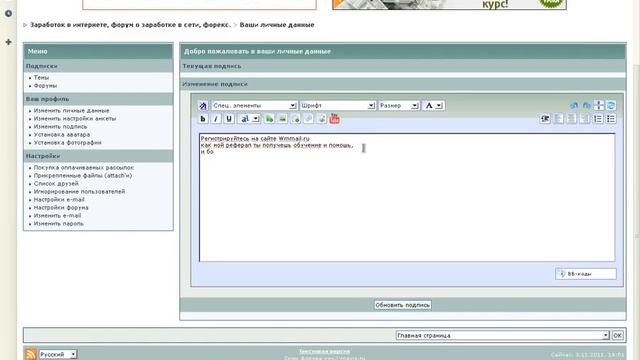Click the indent icon left of alignment buttons
This screenshot has width=640, height=360.
coord(545,119)
